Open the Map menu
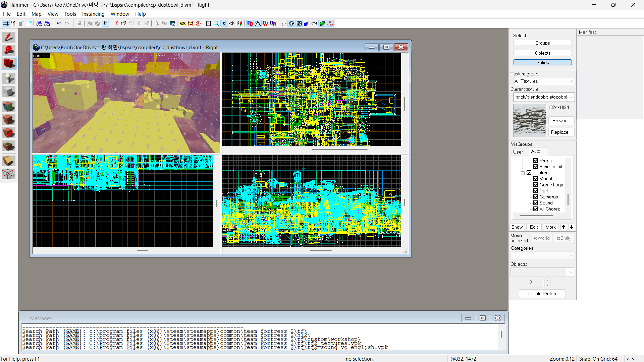The height and width of the screenshot is (362, 644). coord(36,14)
